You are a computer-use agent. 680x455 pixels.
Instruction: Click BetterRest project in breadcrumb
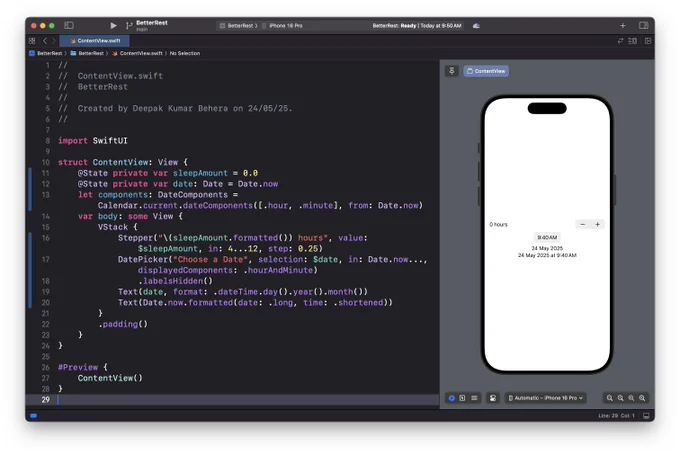(46, 53)
